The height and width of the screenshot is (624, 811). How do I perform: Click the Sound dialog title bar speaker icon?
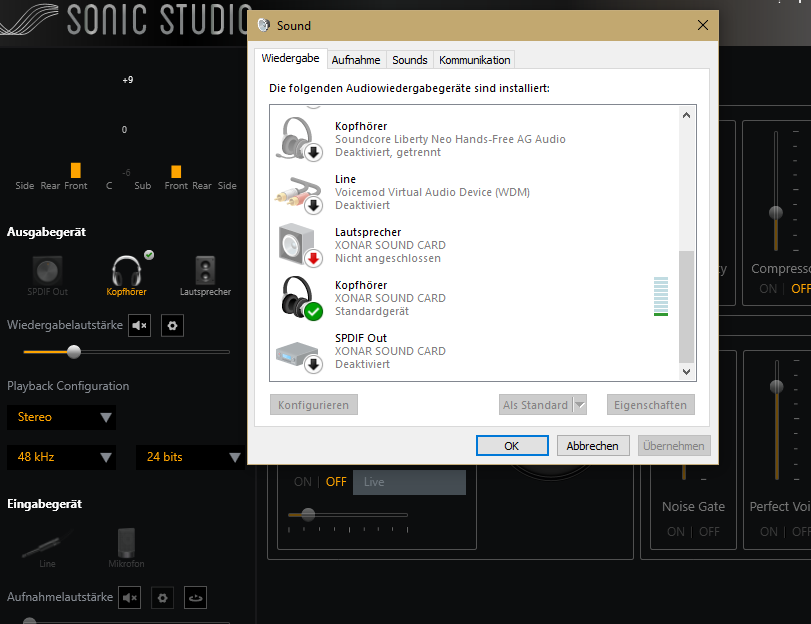pyautogui.click(x=264, y=25)
